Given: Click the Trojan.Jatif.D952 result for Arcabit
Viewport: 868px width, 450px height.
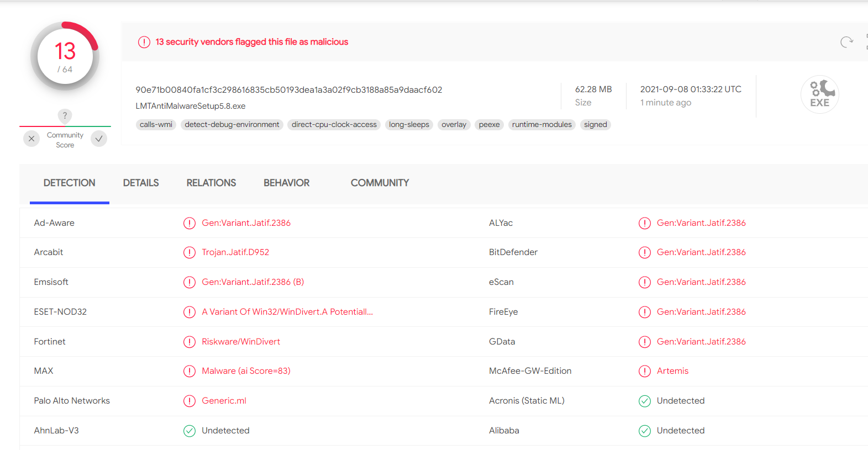Looking at the screenshot, I should pos(235,252).
